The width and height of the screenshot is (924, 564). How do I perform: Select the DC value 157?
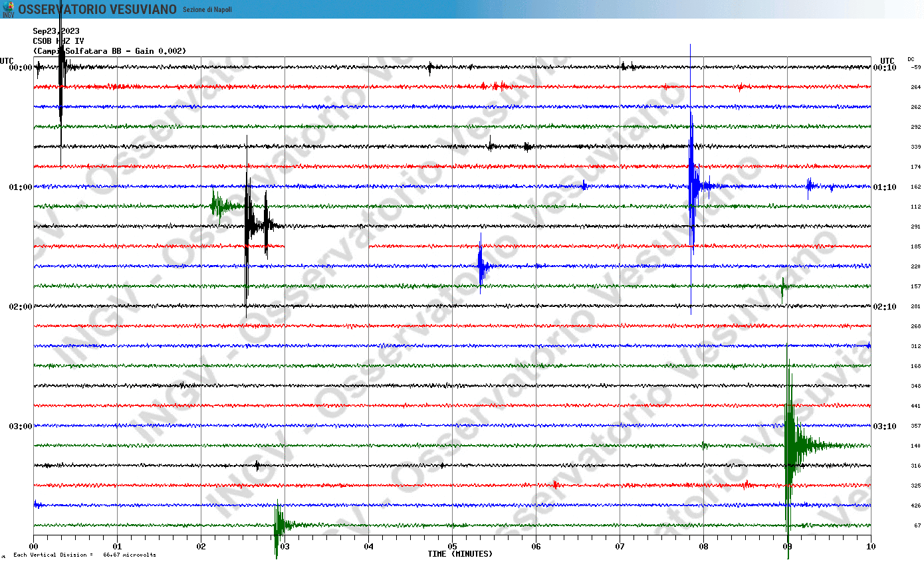click(915, 286)
